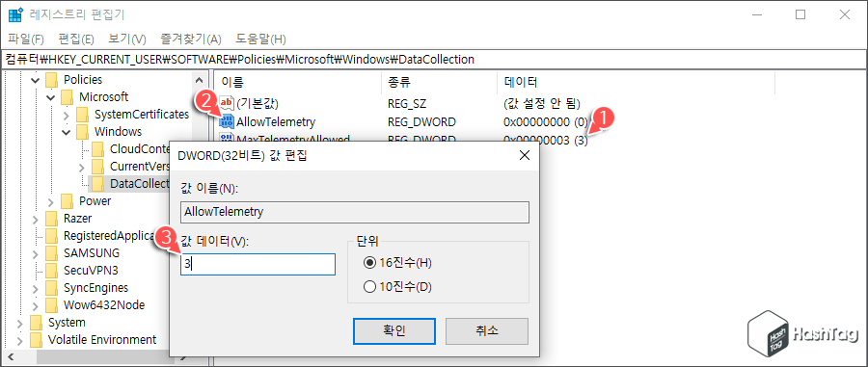Click the Razer folder icon
This screenshot has height=367, width=868.
[x=51, y=219]
